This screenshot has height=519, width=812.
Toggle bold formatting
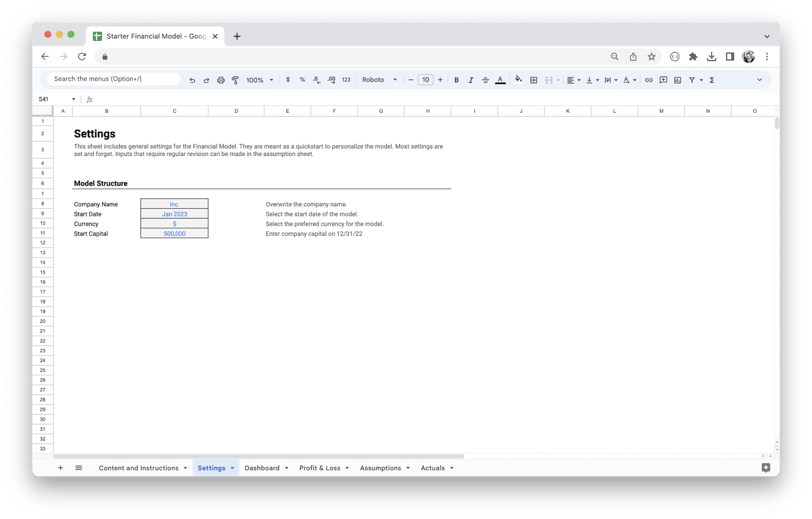point(456,80)
